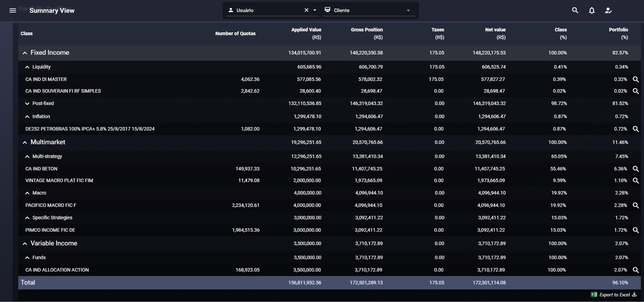Collapse the Liquidity subgroup
Screen dimensions: 644x302
point(27,67)
